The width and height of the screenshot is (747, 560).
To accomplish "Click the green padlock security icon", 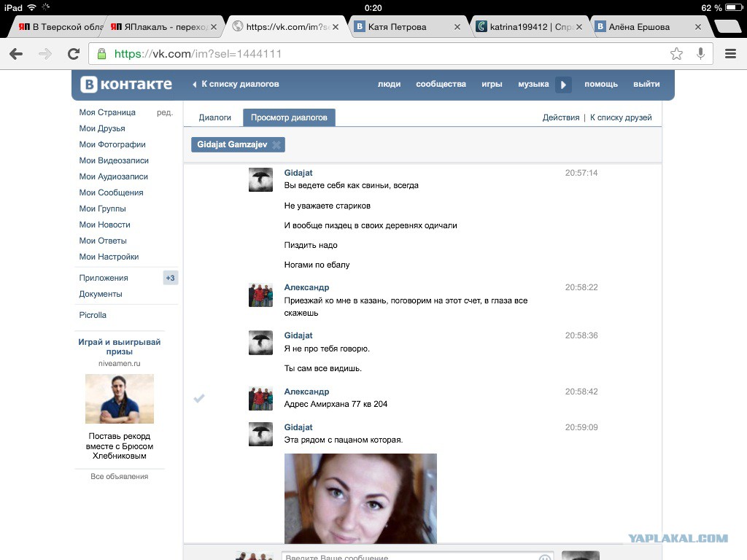I will (101, 54).
